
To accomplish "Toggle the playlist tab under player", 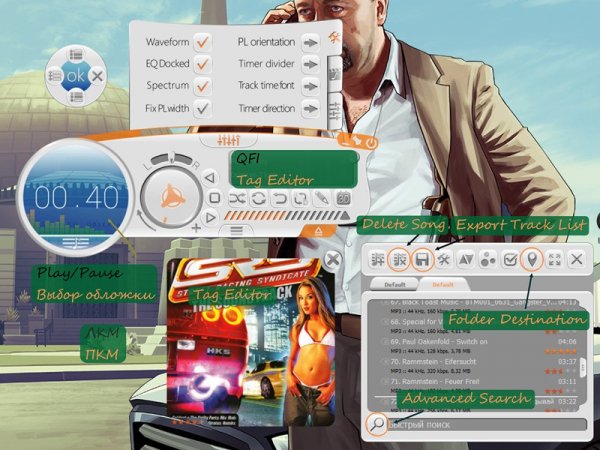I will pos(236,230).
